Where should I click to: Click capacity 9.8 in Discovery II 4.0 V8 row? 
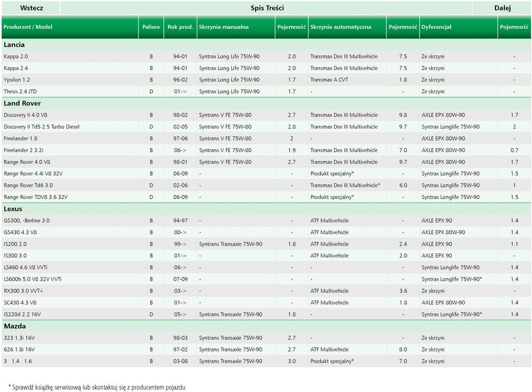click(x=403, y=115)
